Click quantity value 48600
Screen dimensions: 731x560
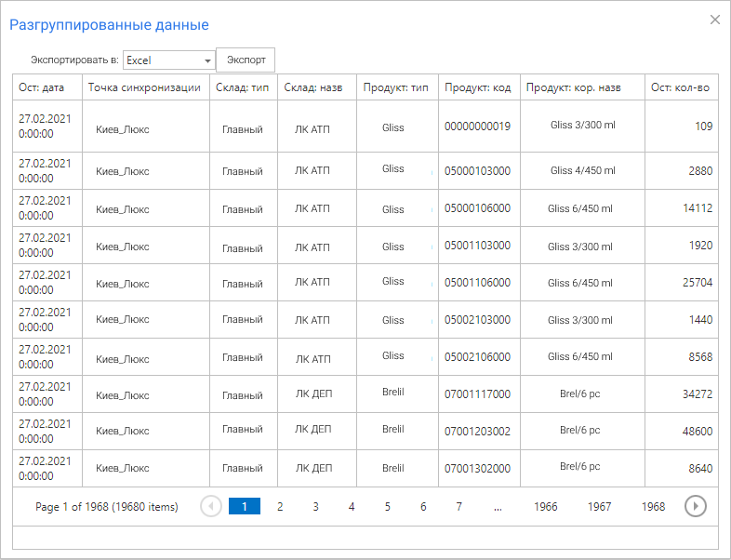tap(698, 432)
